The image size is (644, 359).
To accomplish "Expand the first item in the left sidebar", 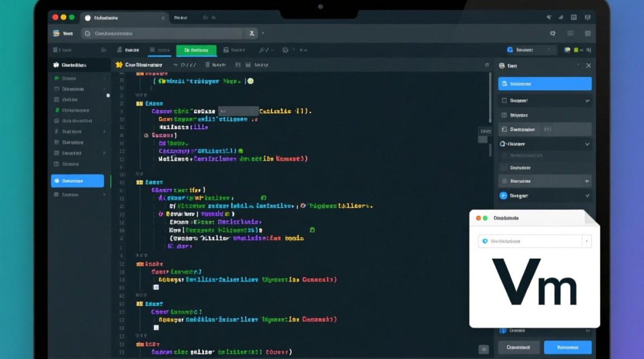I will click(x=104, y=78).
